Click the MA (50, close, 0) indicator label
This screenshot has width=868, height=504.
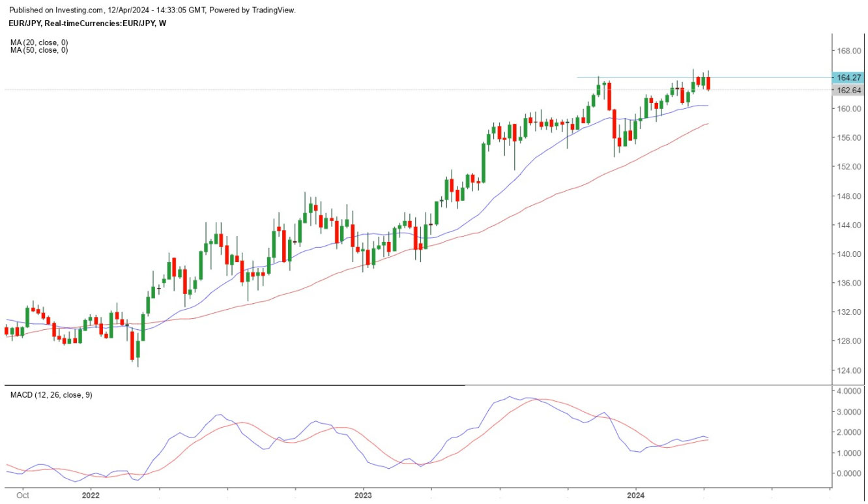click(x=39, y=50)
